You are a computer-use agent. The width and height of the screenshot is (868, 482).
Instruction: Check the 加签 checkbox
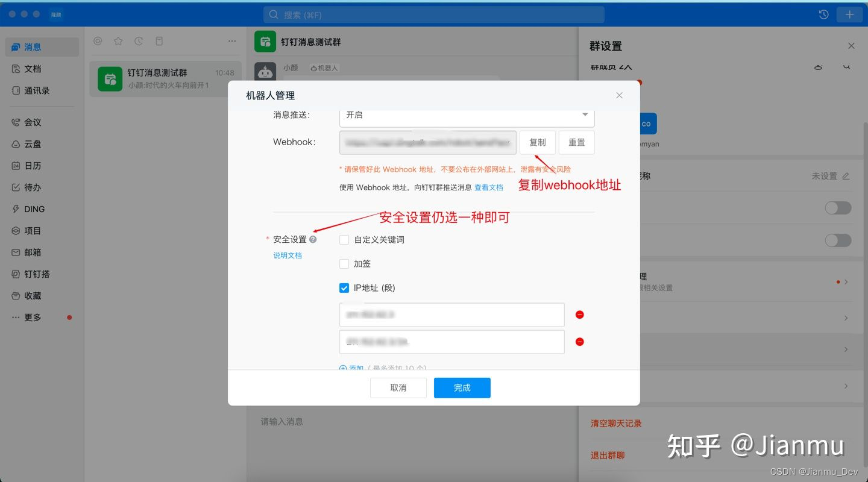[344, 264]
